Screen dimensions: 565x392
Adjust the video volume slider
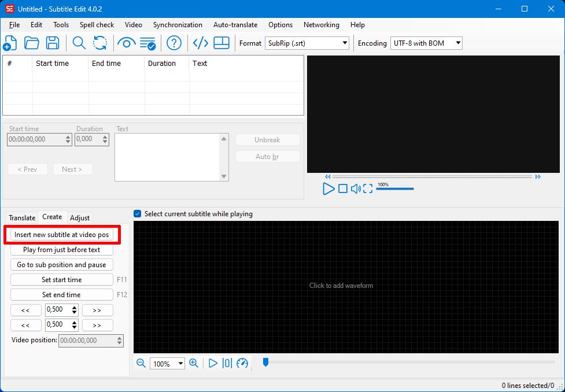[395, 189]
